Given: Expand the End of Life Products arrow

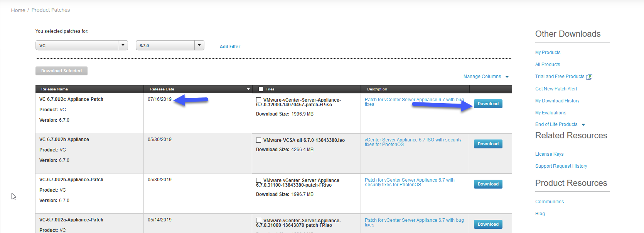Looking at the screenshot, I should click(583, 124).
